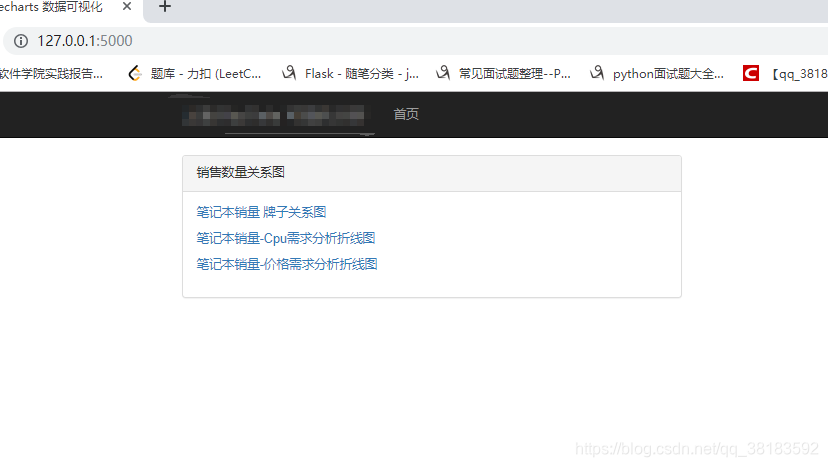Open the 【qq_3818 bookmark
Viewport: 828px width, 467px height.
click(x=798, y=73)
